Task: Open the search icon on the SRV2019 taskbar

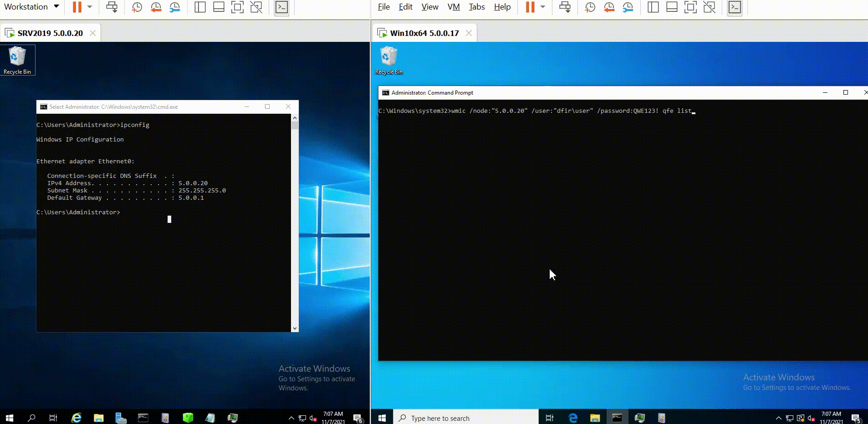Action: pyautogui.click(x=31, y=418)
